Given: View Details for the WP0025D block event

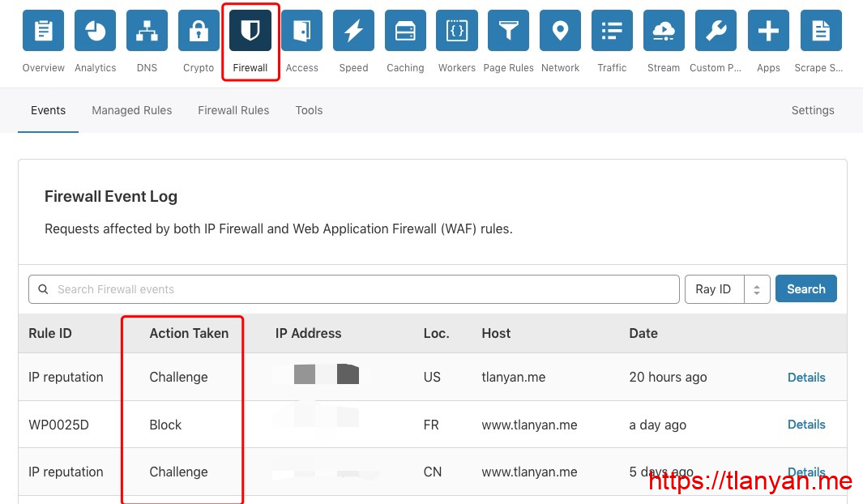Looking at the screenshot, I should tap(805, 425).
